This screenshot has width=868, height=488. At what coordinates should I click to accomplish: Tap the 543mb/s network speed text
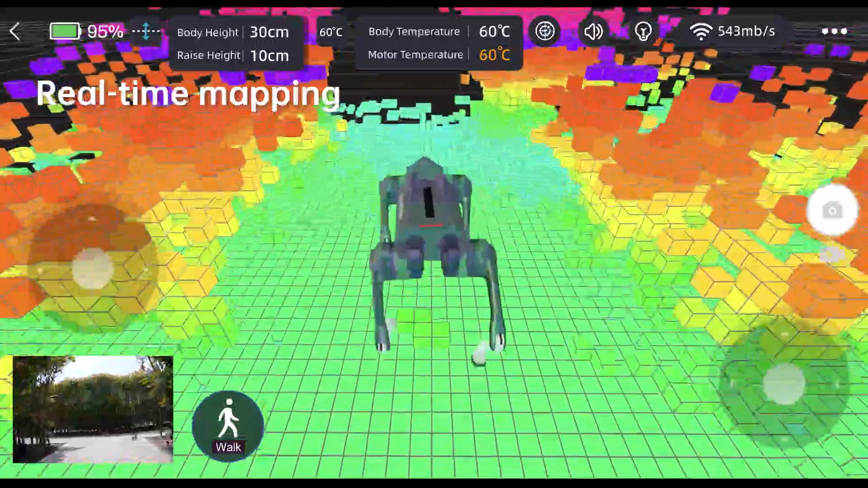746,31
